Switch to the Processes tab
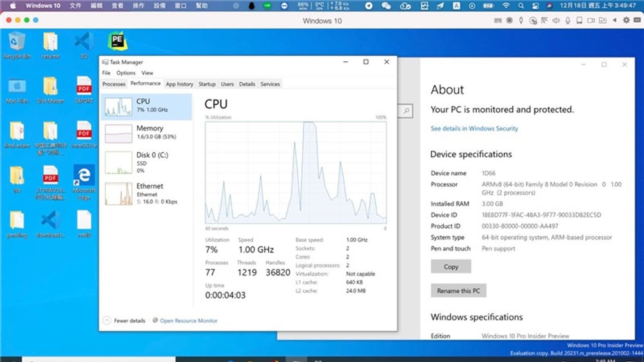This screenshot has width=644, height=362. click(x=114, y=84)
